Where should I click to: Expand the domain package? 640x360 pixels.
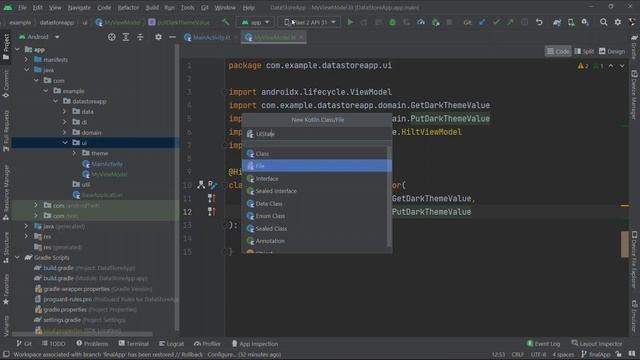(x=64, y=132)
